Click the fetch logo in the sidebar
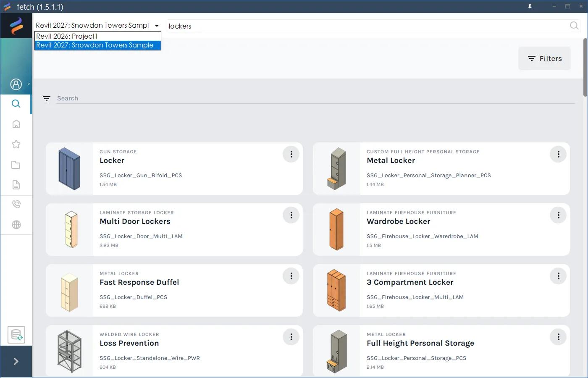Screen dimensions: 588x378 pyautogui.click(x=16, y=26)
